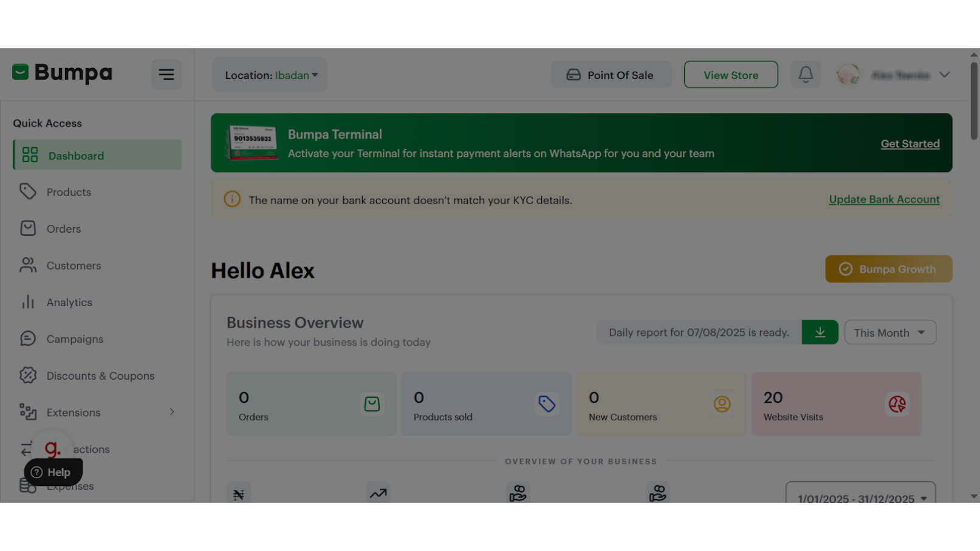Open the This Month period dropdown
Viewport: 980px width, 551px height.
coord(890,332)
